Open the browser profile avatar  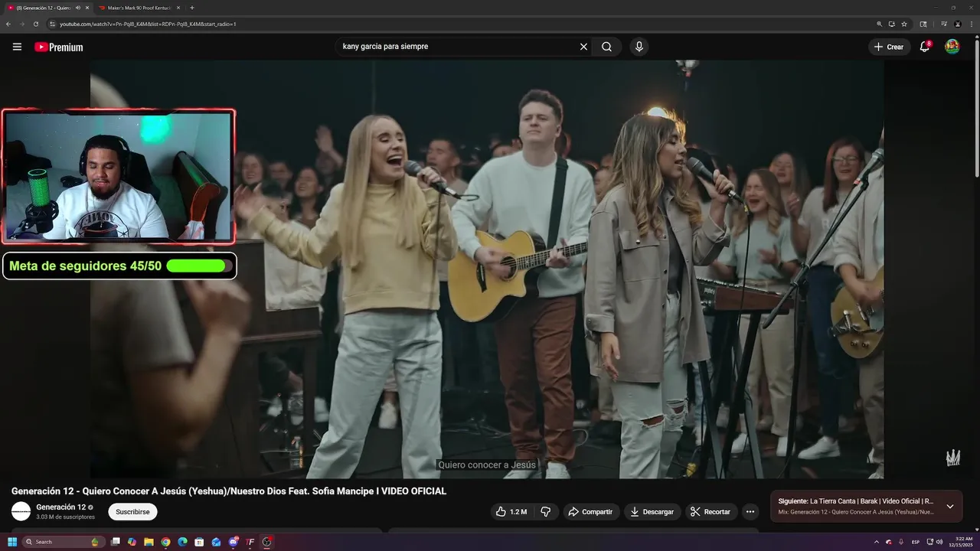coord(958,24)
